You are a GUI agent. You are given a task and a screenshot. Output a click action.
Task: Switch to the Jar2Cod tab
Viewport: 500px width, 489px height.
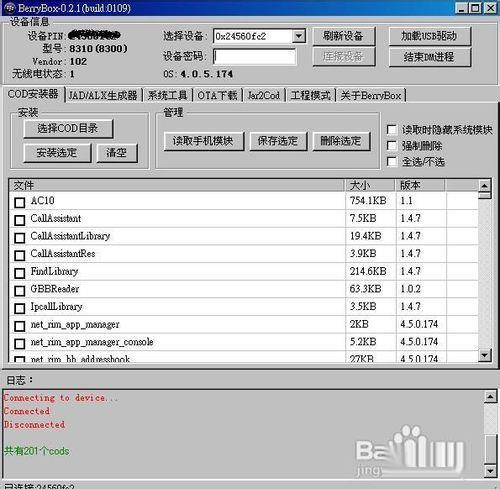pos(264,96)
